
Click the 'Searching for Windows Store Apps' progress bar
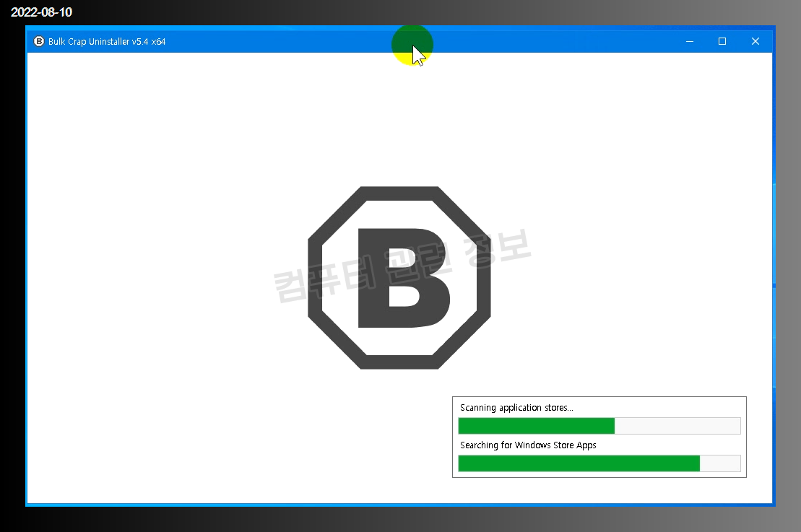(x=599, y=463)
